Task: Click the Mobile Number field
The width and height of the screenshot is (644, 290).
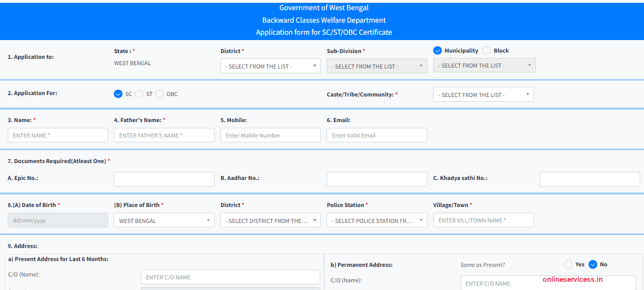Action: 270,135
